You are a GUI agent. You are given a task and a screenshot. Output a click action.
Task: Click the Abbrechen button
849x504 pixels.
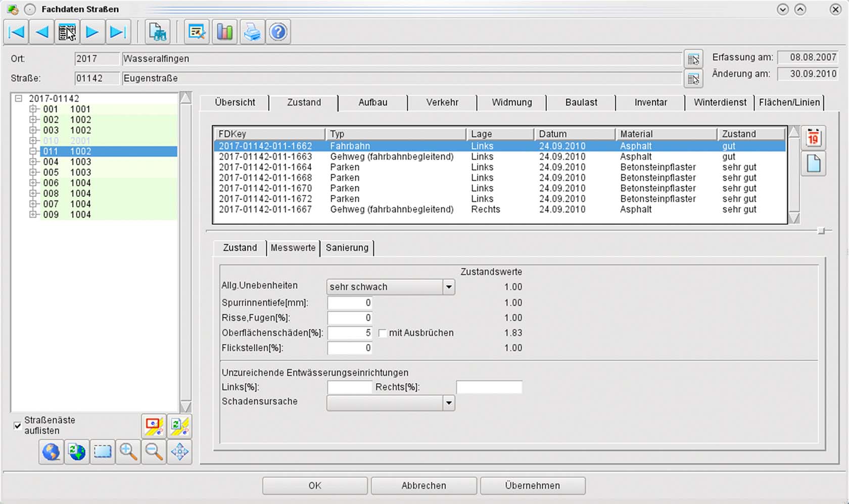pyautogui.click(x=423, y=485)
